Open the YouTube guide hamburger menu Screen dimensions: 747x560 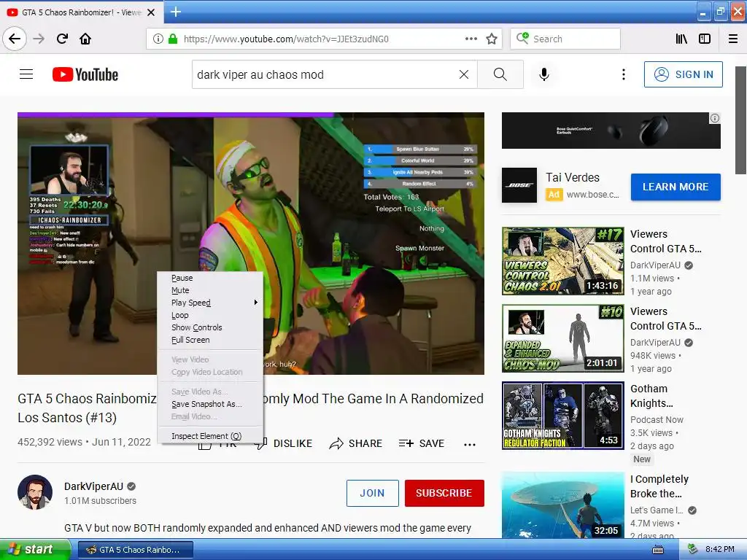(26, 74)
